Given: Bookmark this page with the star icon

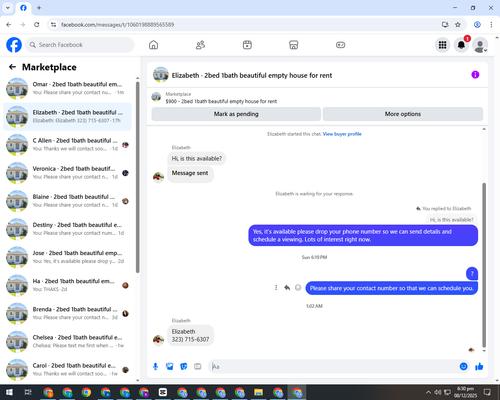Looking at the screenshot, I should [458, 25].
